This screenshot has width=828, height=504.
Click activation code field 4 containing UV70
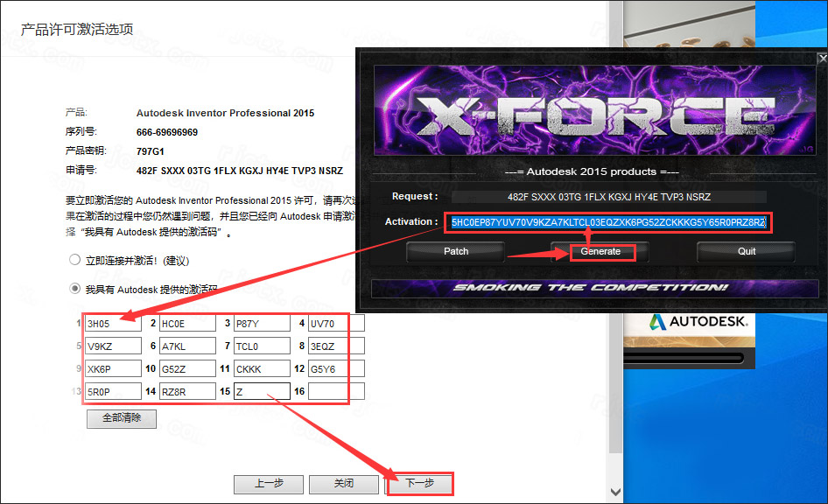tap(336, 324)
